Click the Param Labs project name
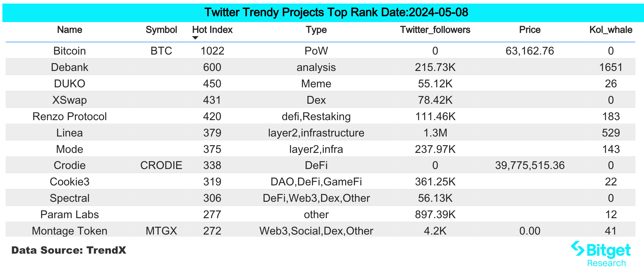Screen dimensions: 644x276 [x=69, y=215]
